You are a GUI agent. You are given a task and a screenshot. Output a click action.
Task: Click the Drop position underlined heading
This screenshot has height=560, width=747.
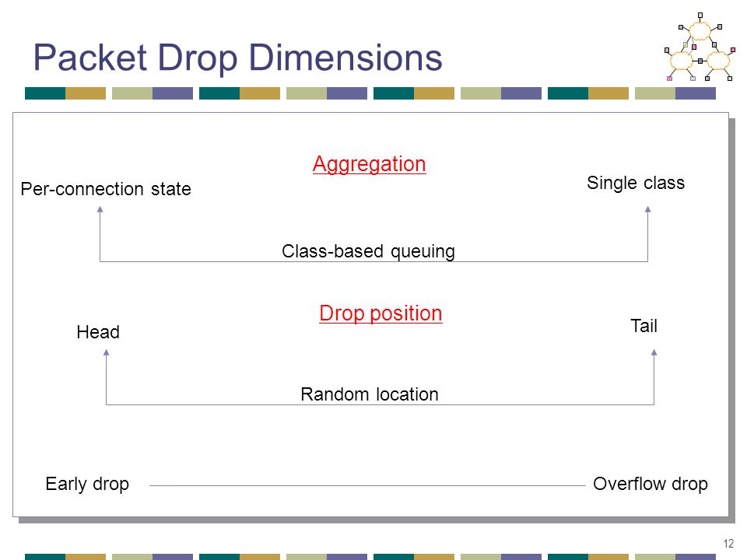[x=381, y=313]
